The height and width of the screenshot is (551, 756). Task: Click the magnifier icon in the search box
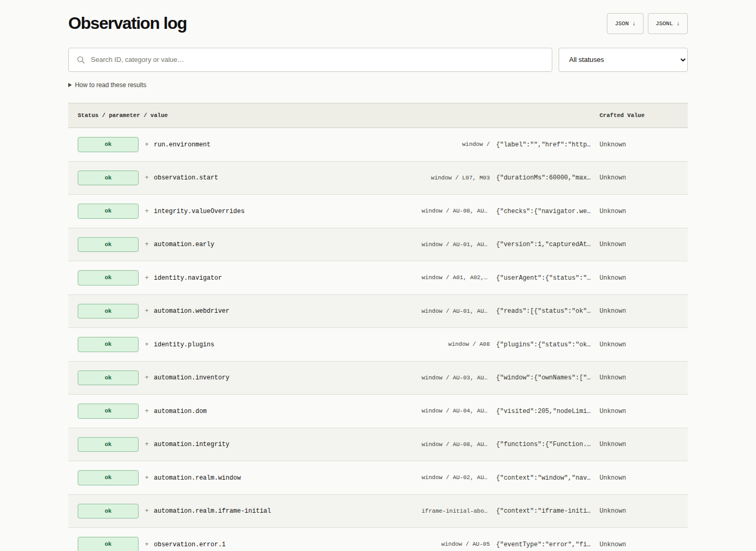coord(81,60)
